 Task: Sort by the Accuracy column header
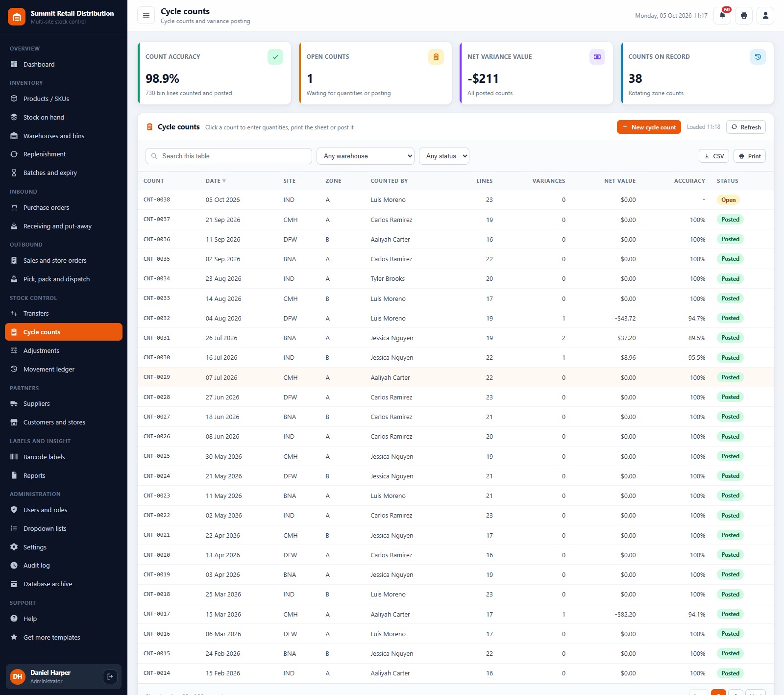689,181
